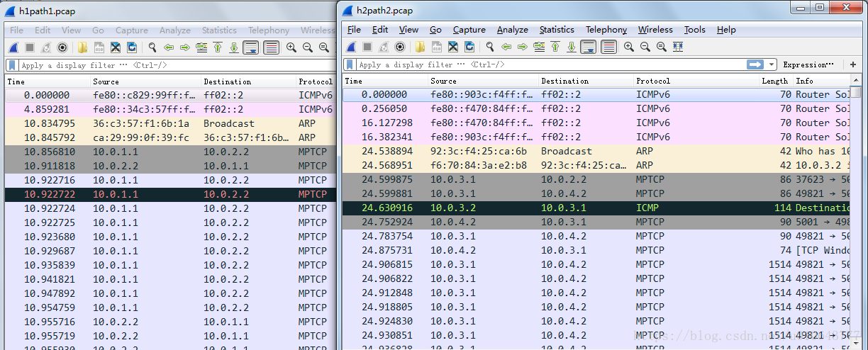Open Capture menu in h1path1.pcap window

coord(132,30)
